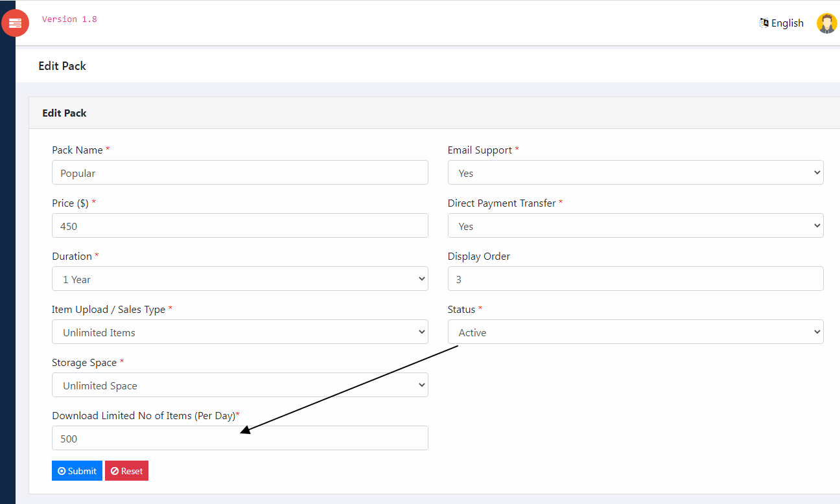Click the ban icon on Reset button

tap(115, 471)
